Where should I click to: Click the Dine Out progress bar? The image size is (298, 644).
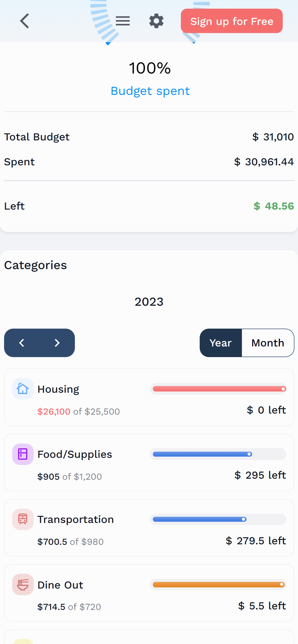(x=218, y=584)
